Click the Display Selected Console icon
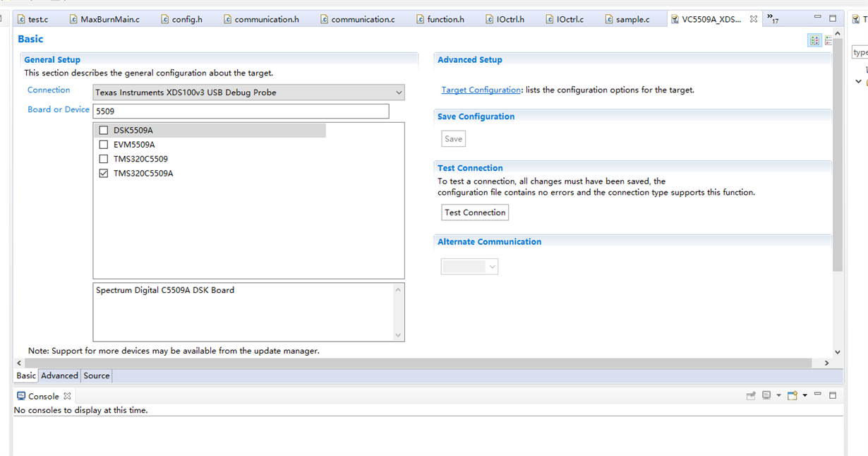 click(766, 396)
